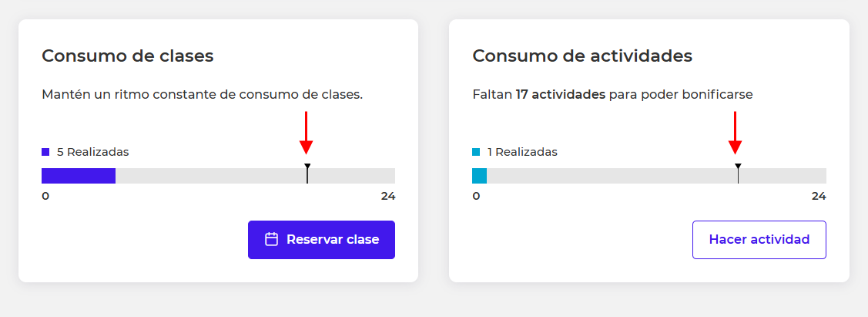Click cyan legend square beside 1 Realizadas
The width and height of the screenshot is (868, 317).
coord(476,152)
